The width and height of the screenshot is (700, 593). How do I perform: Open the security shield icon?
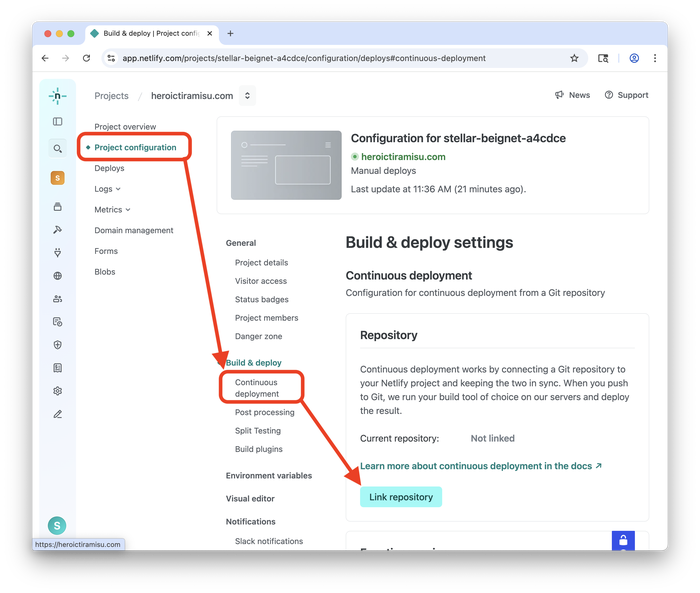pyautogui.click(x=58, y=345)
